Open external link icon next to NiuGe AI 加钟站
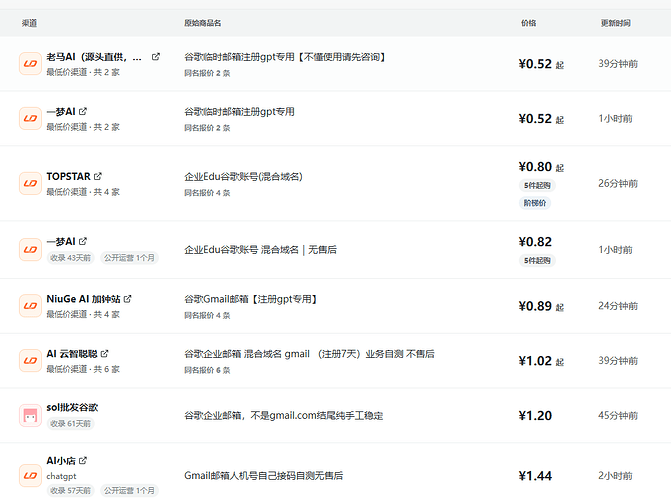Screen dimensions: 671x500 click(x=128, y=299)
